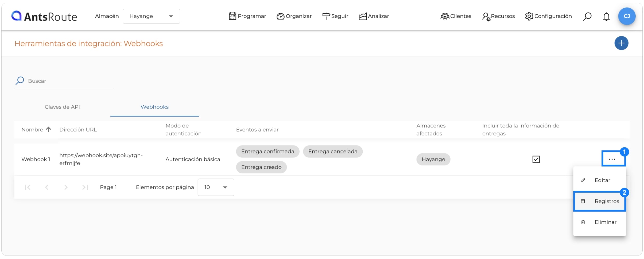Open the Analizar menu
The width and height of the screenshot is (644, 259).
click(374, 16)
